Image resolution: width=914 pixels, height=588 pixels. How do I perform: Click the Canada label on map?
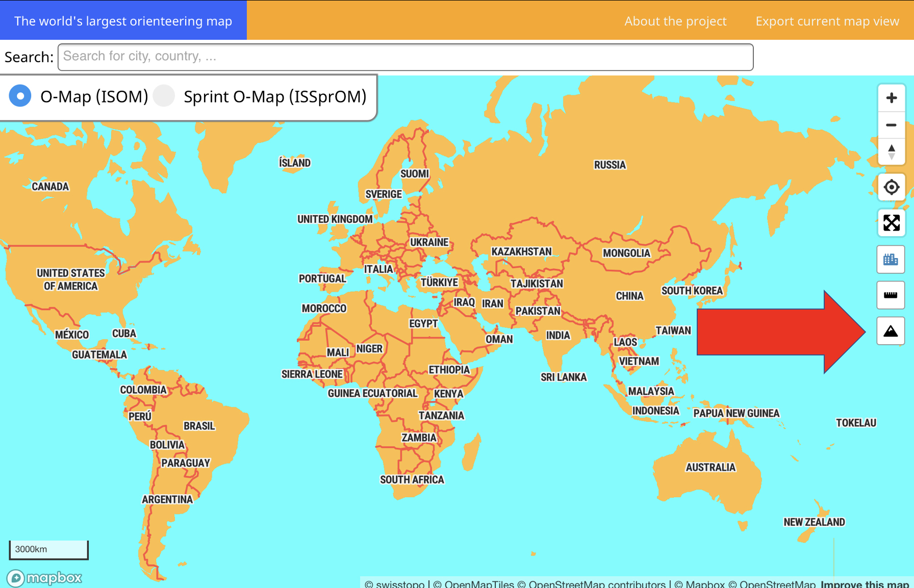pyautogui.click(x=50, y=187)
